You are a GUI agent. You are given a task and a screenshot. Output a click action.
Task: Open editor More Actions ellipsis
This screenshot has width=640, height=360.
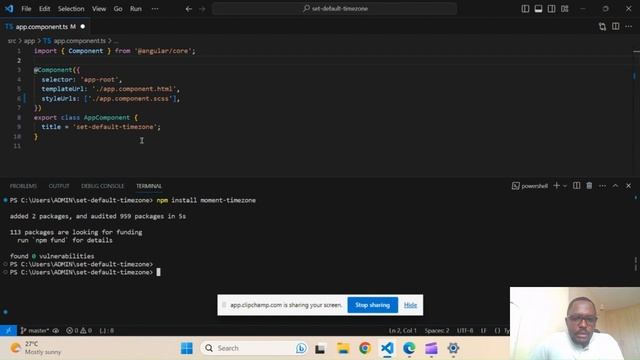pyautogui.click(x=629, y=27)
